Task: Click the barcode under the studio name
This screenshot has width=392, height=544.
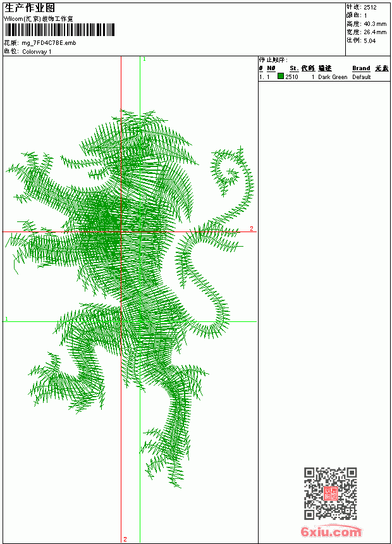Action: pyautogui.click(x=59, y=30)
